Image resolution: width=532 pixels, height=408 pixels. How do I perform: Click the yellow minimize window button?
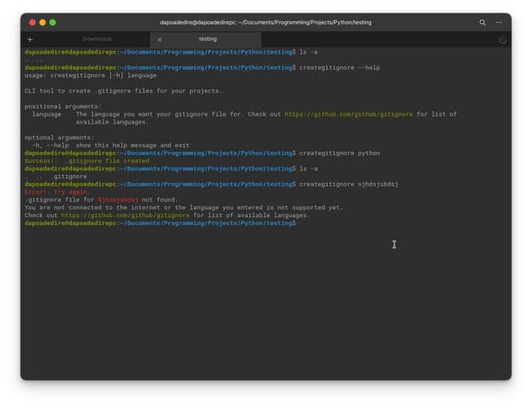pyautogui.click(x=43, y=23)
